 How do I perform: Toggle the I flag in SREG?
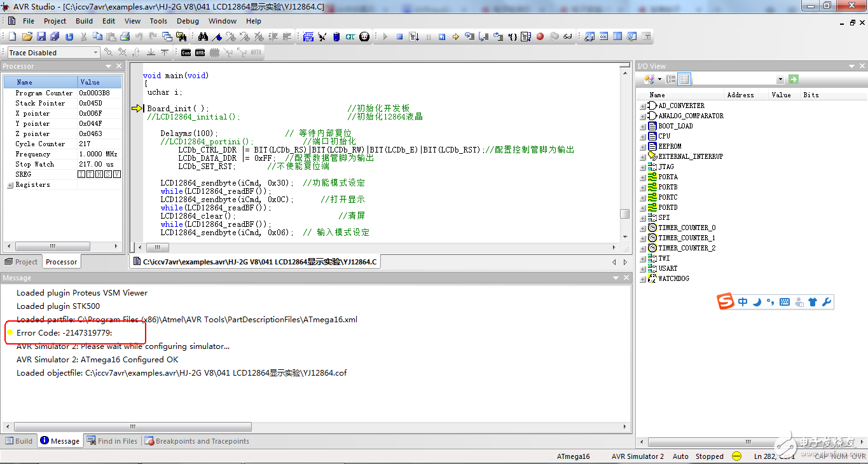click(81, 174)
